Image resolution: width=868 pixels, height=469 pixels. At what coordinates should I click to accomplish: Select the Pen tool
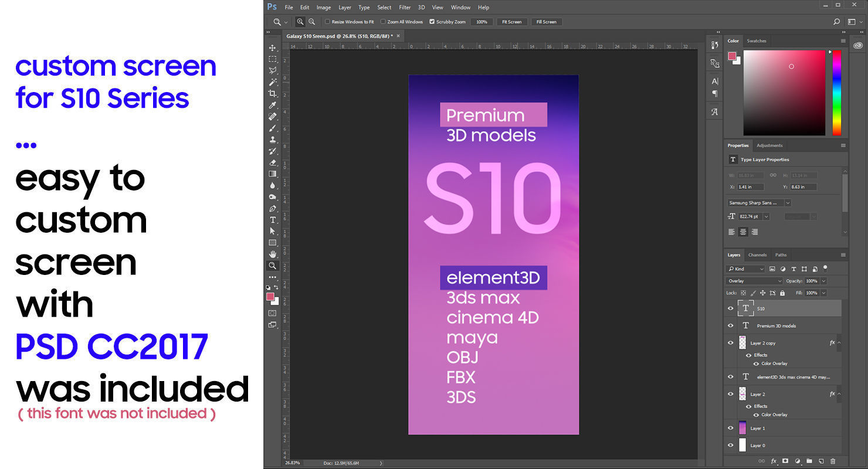(x=272, y=208)
